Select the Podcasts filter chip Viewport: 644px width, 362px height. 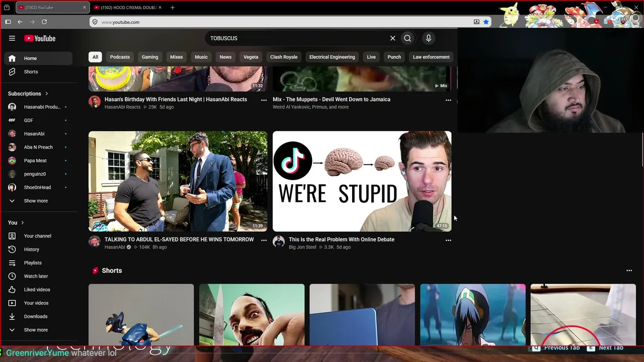pyautogui.click(x=120, y=57)
